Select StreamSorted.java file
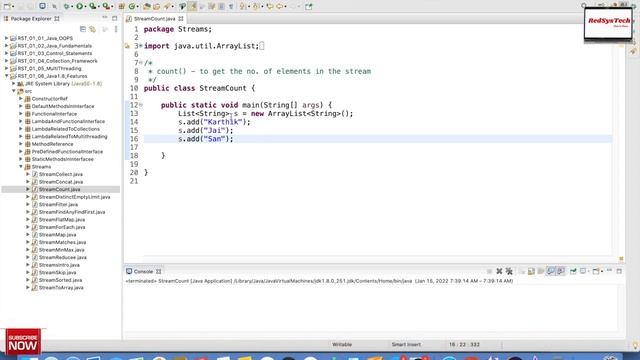Image resolution: width=640 pixels, height=360 pixels. tap(60, 280)
